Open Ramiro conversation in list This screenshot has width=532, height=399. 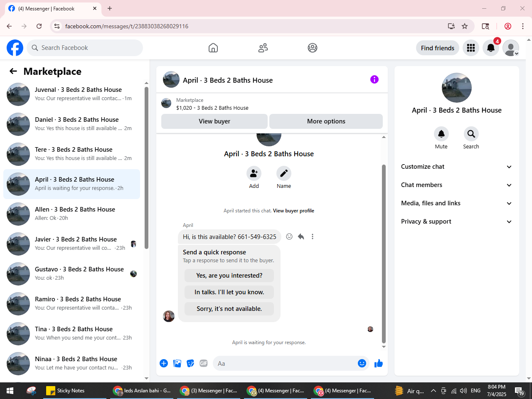tap(71, 304)
